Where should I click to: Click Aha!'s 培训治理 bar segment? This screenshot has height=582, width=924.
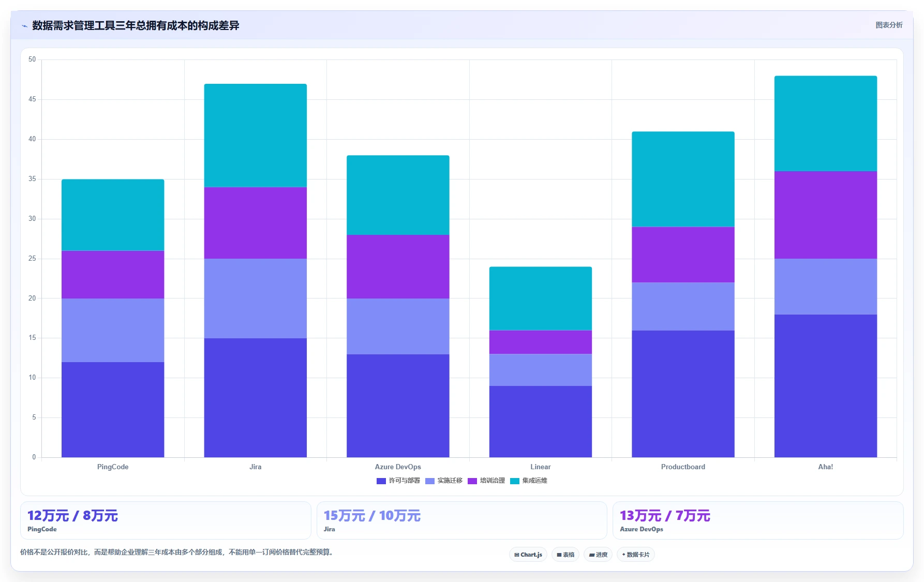[x=826, y=215]
